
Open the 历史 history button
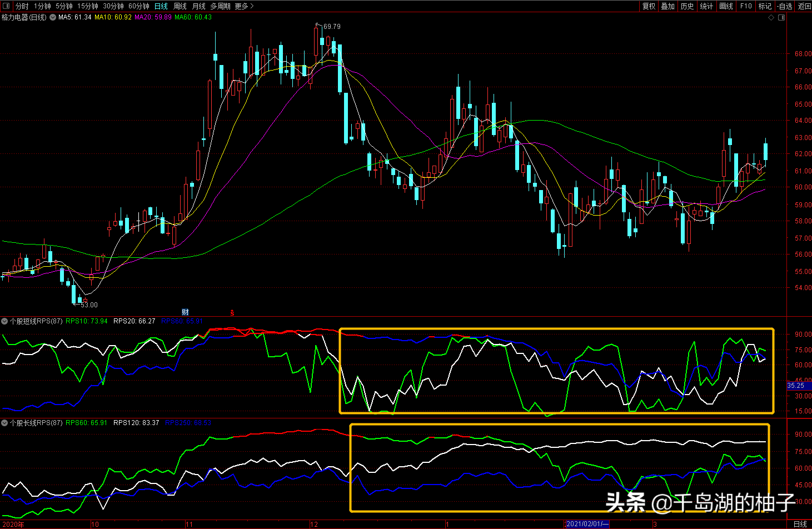[688, 6]
